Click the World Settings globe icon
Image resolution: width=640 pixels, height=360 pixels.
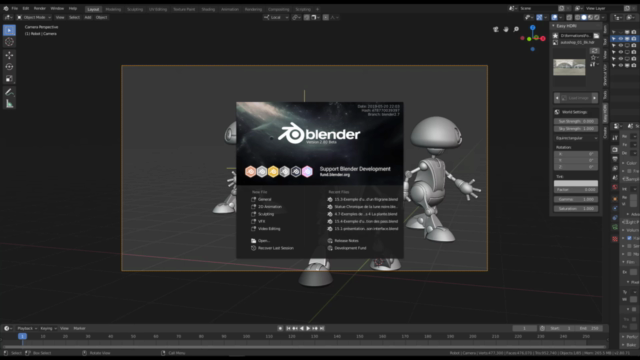[557, 112]
